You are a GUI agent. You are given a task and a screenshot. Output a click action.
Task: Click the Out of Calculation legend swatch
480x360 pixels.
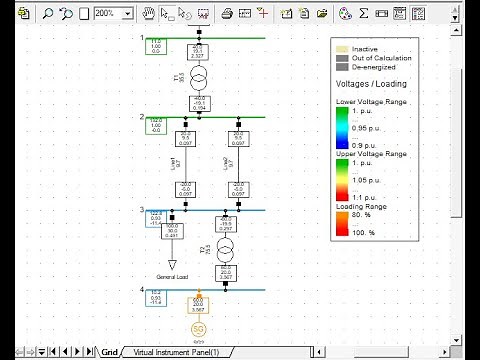coord(342,58)
